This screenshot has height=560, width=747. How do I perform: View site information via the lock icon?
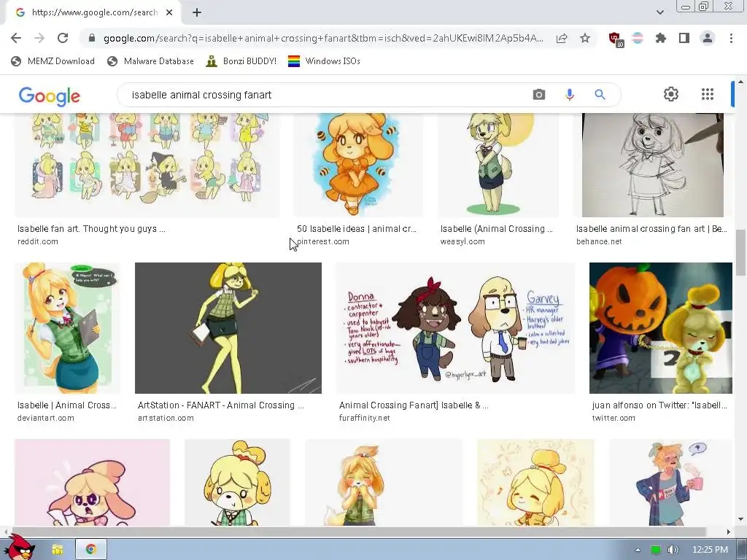[92, 38]
